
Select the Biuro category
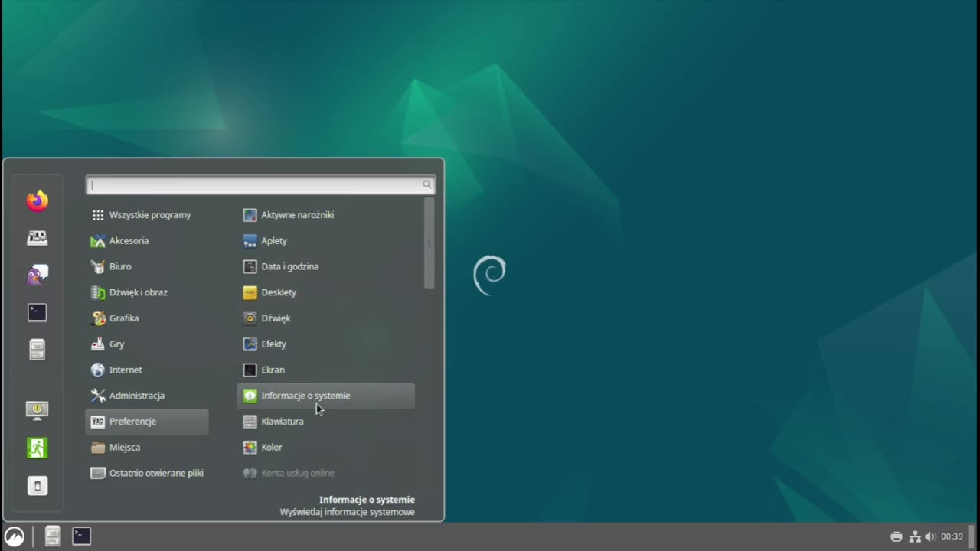click(x=147, y=267)
